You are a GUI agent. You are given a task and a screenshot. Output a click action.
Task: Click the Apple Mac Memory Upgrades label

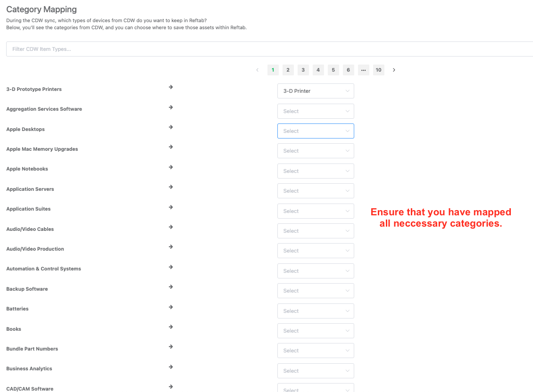pos(42,149)
